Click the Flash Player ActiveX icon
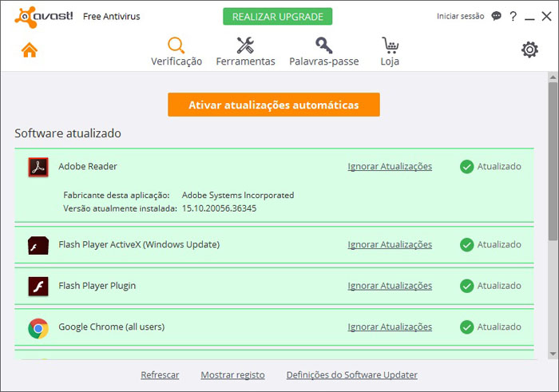 (38, 245)
